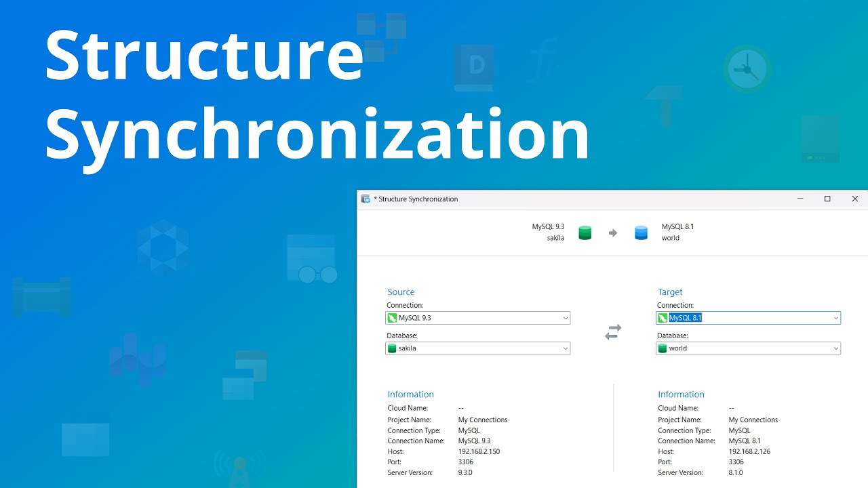Click the sakila label in the header
The width and height of the screenshot is (868, 488).
(555, 238)
